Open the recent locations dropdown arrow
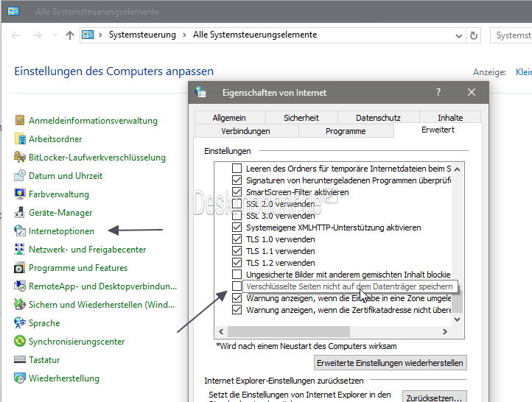This screenshot has width=532, height=402. click(x=55, y=35)
